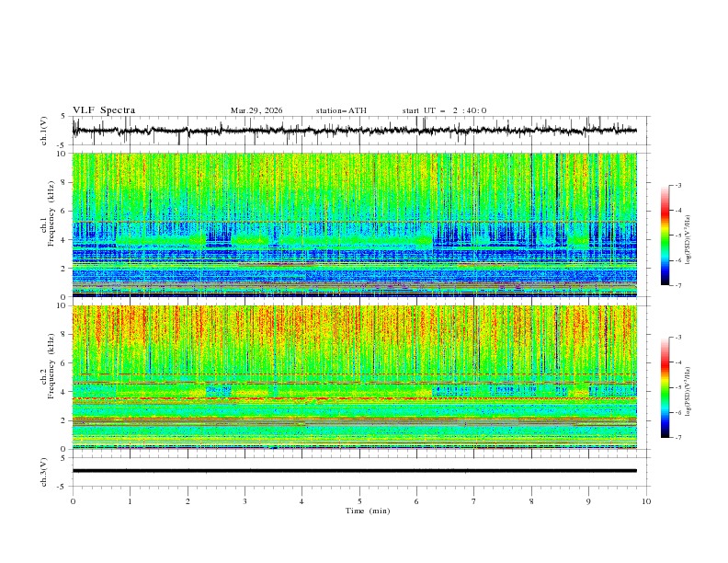Click the flat ch.3 voltage trace
The height and width of the screenshot is (563, 728).
(355, 471)
